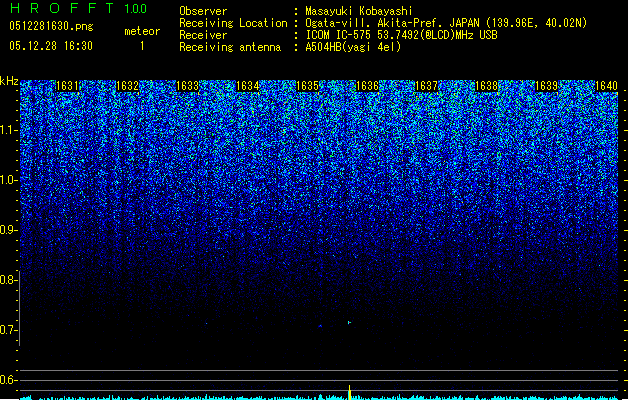Click the meteor count value 1
The image size is (629, 400).
[x=142, y=46]
